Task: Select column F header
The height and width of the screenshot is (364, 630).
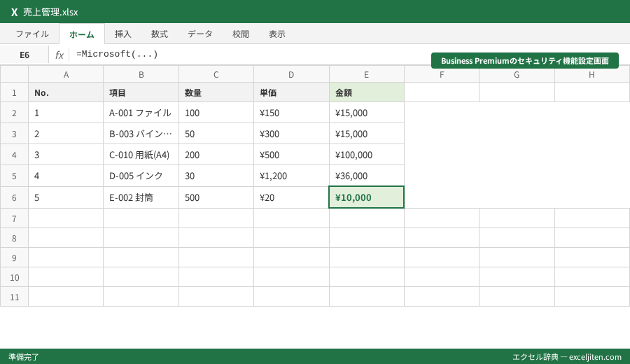Action: (442, 74)
